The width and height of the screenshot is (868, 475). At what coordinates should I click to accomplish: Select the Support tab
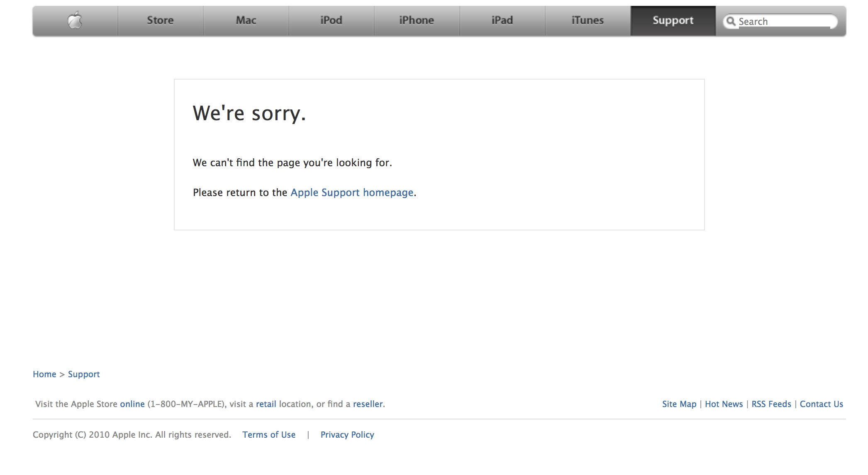(673, 21)
